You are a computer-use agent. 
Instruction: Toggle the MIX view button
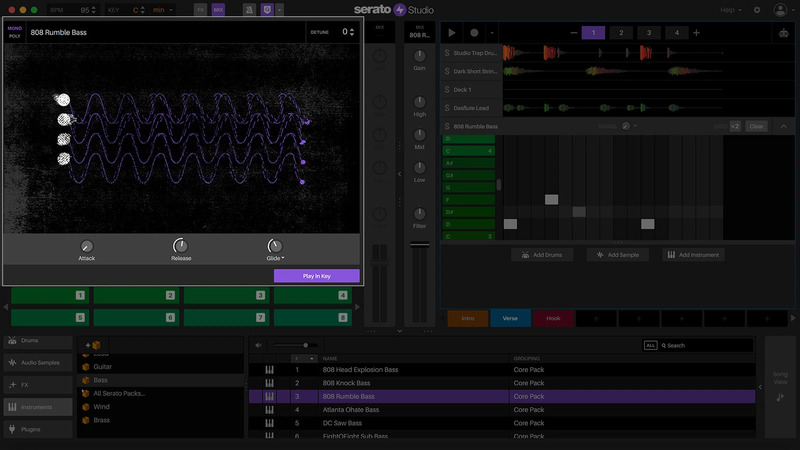(x=219, y=10)
